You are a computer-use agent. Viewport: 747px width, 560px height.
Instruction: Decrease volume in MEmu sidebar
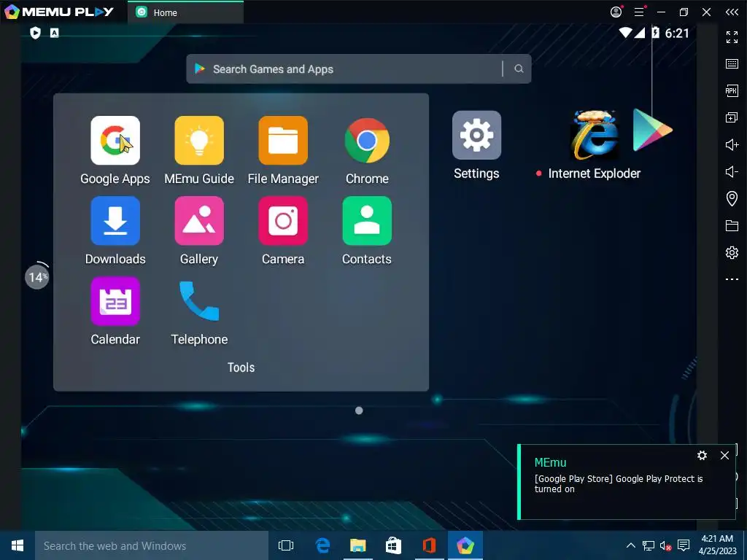coord(732,171)
